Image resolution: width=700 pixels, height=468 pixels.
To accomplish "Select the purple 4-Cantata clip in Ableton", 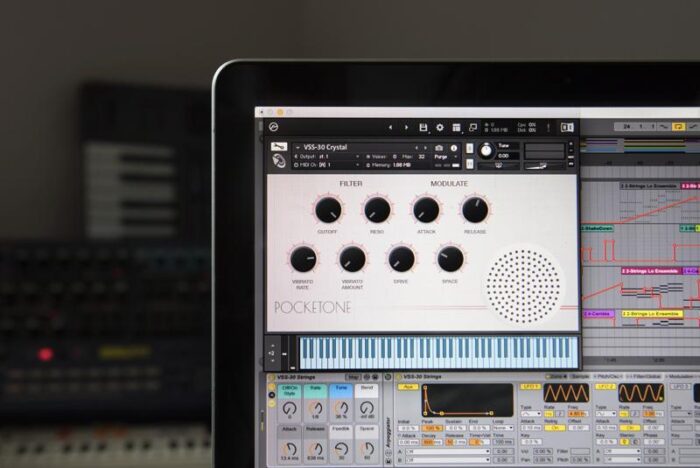I will [598, 314].
